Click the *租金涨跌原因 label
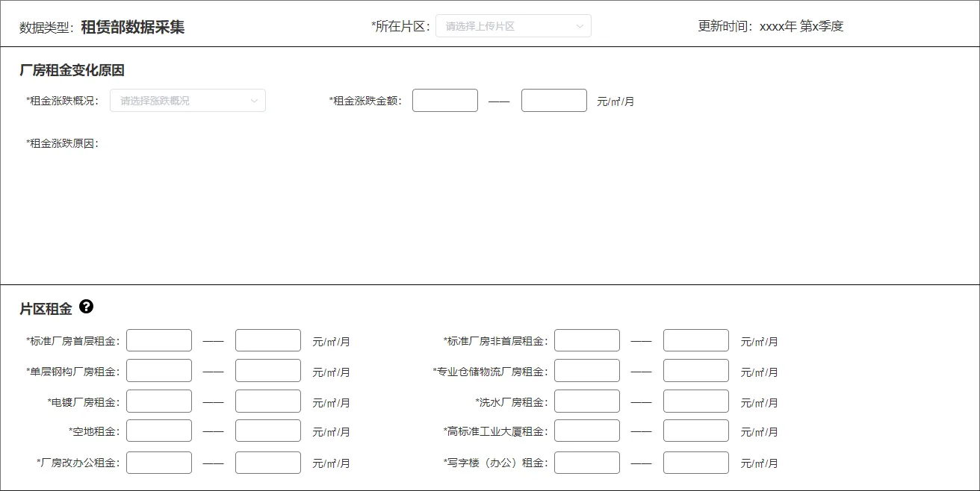The width and height of the screenshot is (980, 491). (63, 143)
